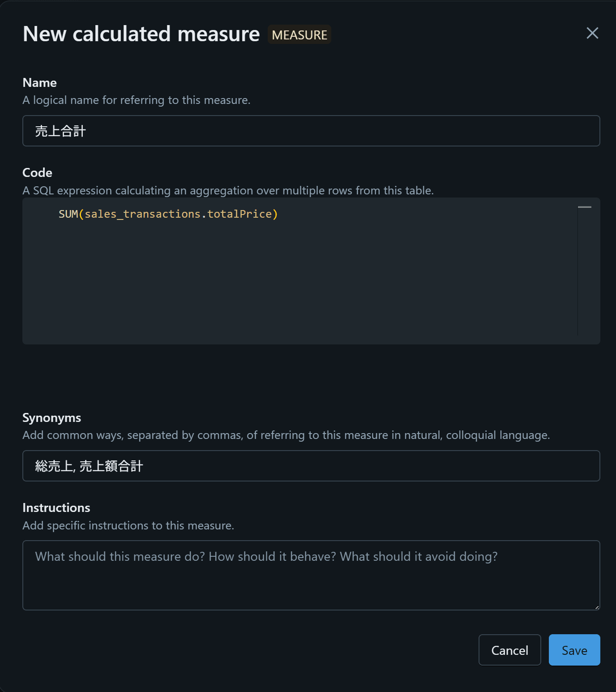Click the "Add common ways" synonyms hint
The image size is (616, 692).
286,435
